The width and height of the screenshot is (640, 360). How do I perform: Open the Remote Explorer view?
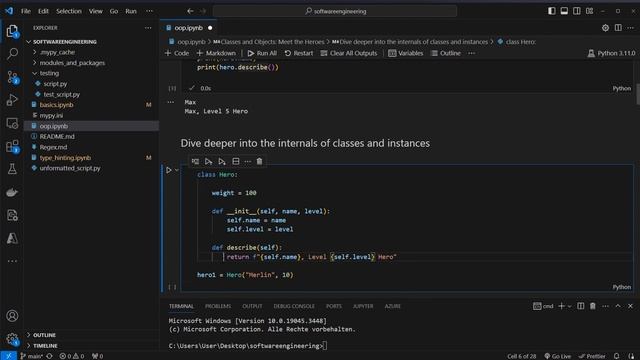12,123
